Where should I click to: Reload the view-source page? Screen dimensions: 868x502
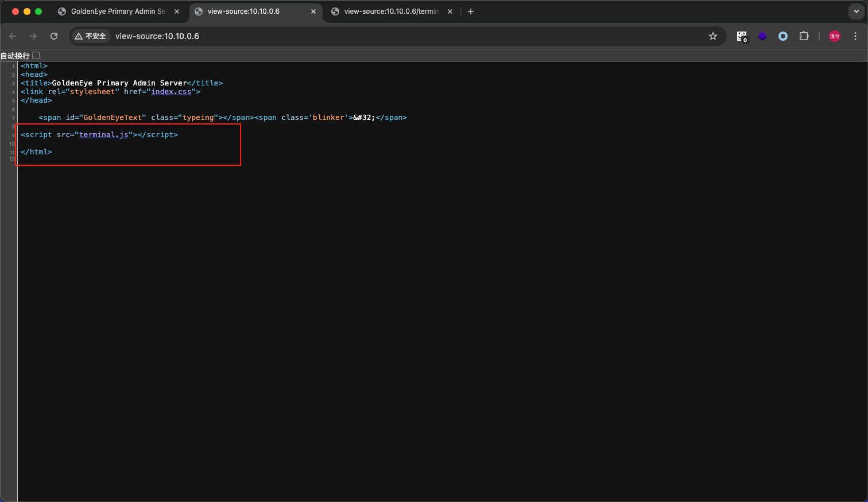click(54, 36)
